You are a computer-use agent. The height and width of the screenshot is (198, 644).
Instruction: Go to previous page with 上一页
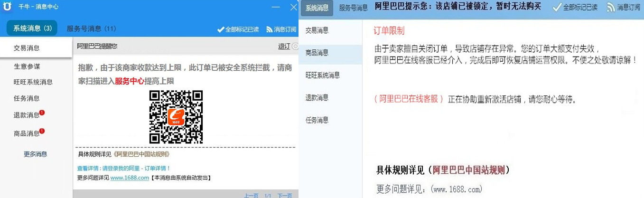(x=251, y=195)
